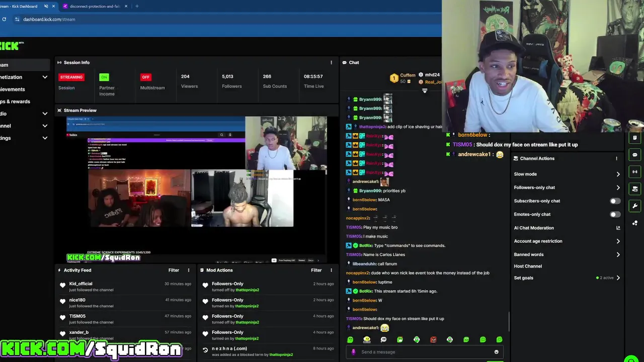The width and height of the screenshot is (644, 362).
Task: Click Host Channel action
Action: (528, 266)
